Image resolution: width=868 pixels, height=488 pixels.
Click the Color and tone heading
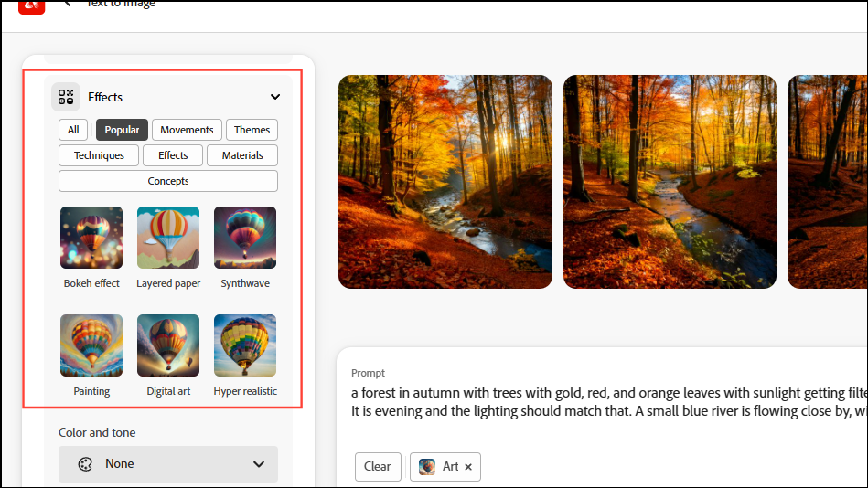click(97, 432)
